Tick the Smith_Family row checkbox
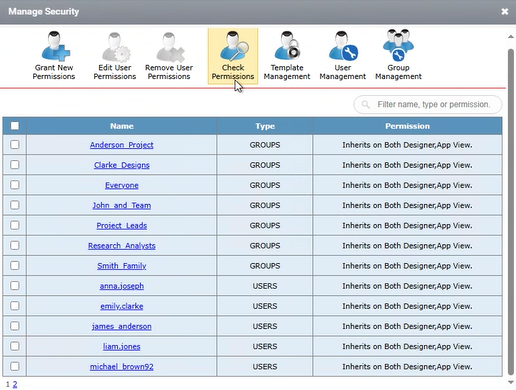The image size is (516, 390). (x=15, y=266)
